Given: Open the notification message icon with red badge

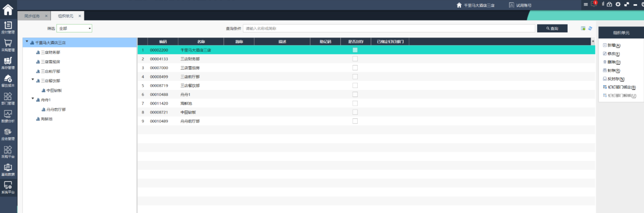Looking at the screenshot, I should coord(594,5).
